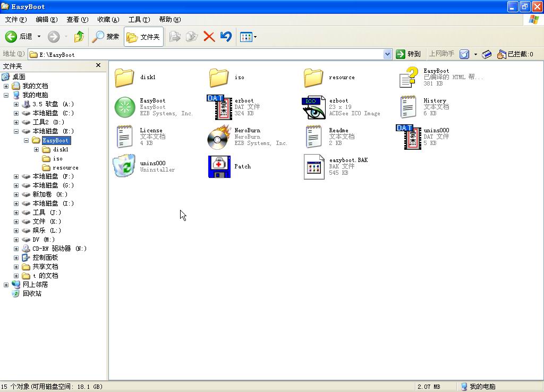Screen dimensions: 544x392
Task: Click the eraser icon in the address toolbar
Action: [x=487, y=54]
